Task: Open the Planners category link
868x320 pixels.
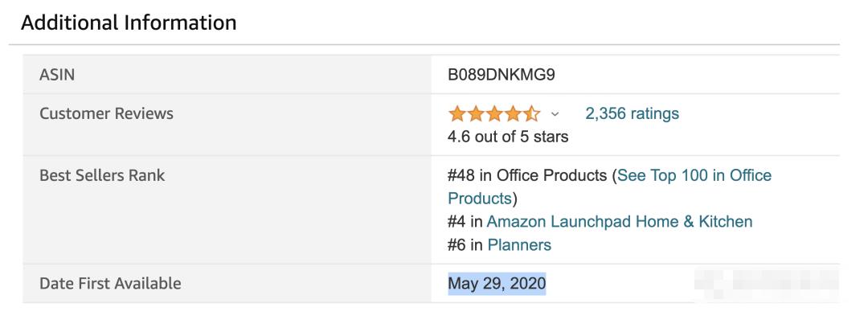Action: point(519,245)
